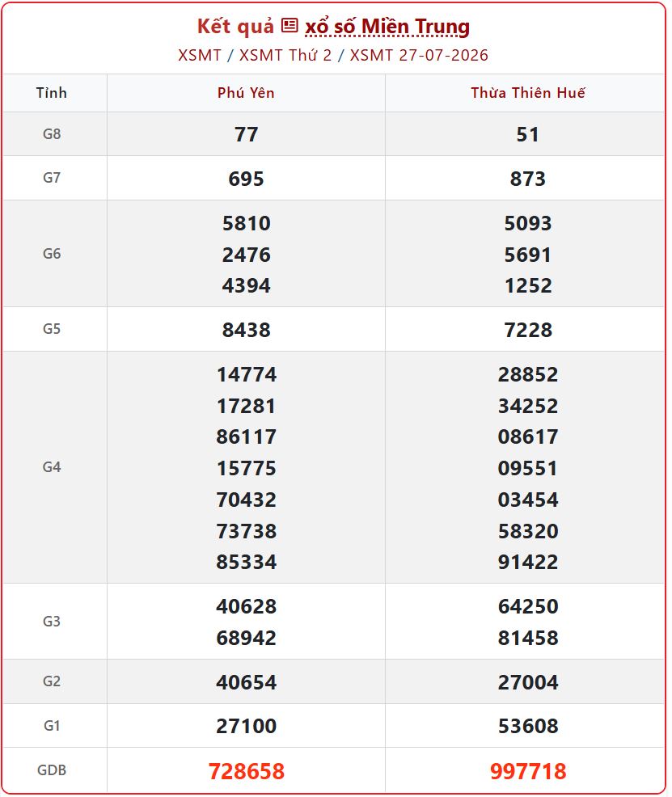Screen dimensions: 672x797
Task: Select Phú Yên G3 number 68942
Action: (246, 638)
